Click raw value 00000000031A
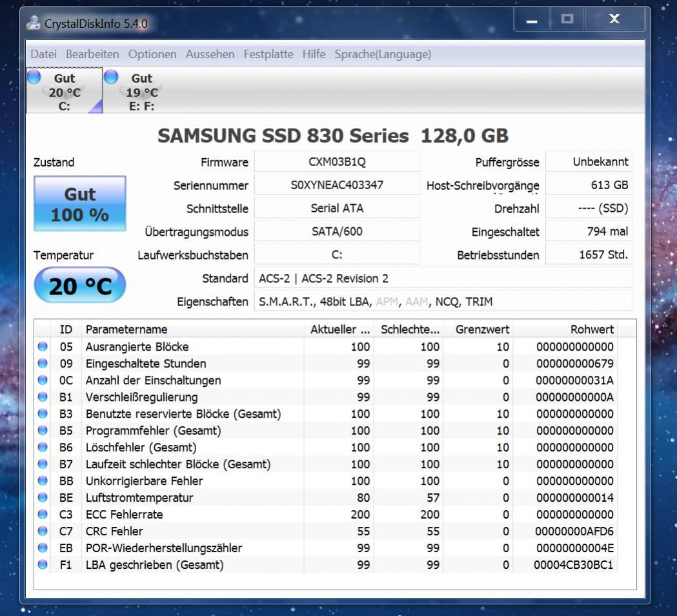Image resolution: width=677 pixels, height=616 pixels. (x=574, y=380)
